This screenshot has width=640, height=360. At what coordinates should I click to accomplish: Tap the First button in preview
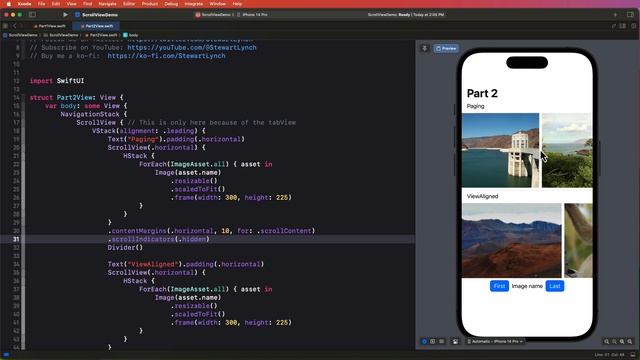tap(499, 286)
